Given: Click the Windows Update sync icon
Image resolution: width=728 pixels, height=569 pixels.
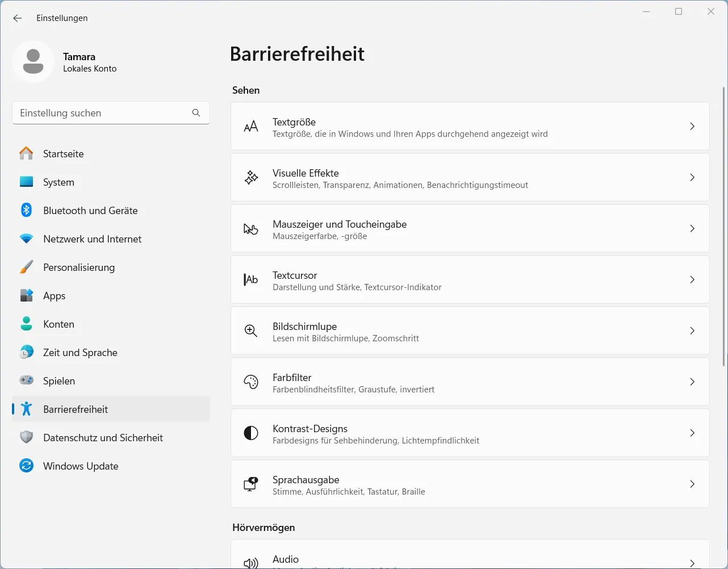Looking at the screenshot, I should [x=26, y=466].
